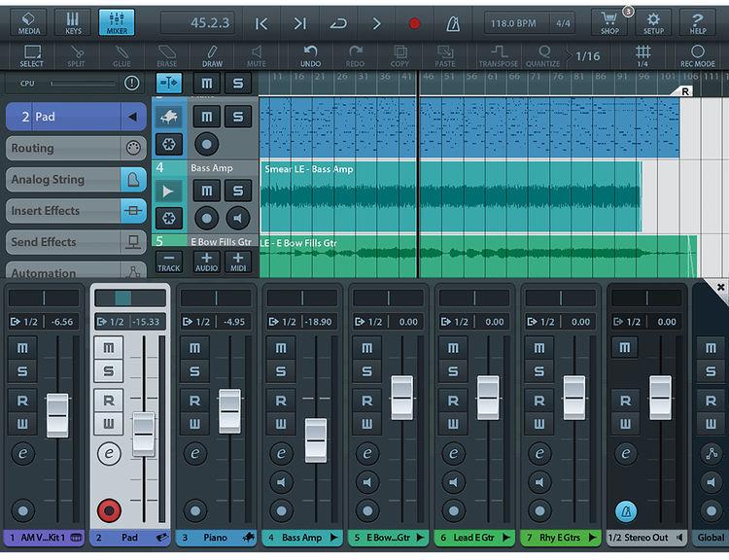
Task: Add a new Audio track
Action: click(206, 262)
